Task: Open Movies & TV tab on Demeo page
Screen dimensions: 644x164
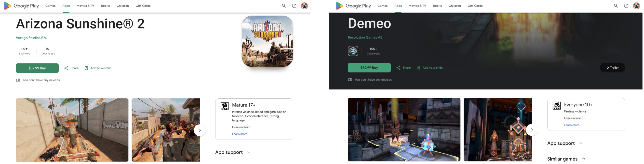Action: click(x=417, y=6)
